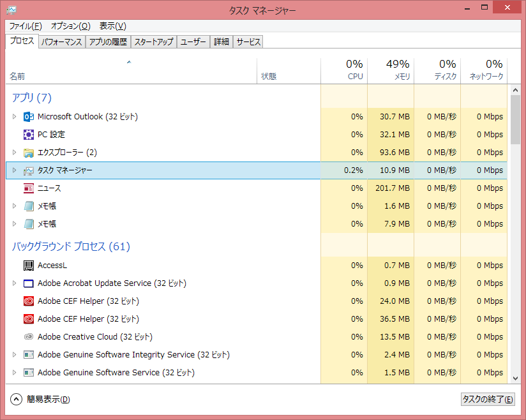Viewport: 526px width, 420px height.
Task: Sort by the CPU column header
Action: click(344, 70)
